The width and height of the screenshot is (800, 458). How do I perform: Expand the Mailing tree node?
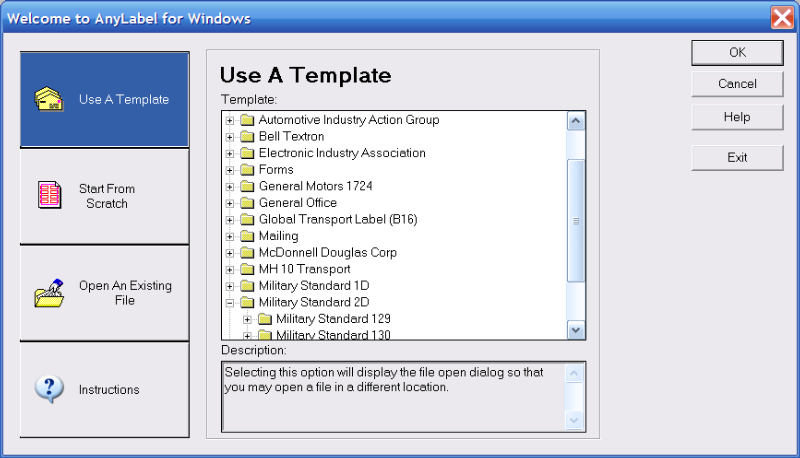click(230, 237)
